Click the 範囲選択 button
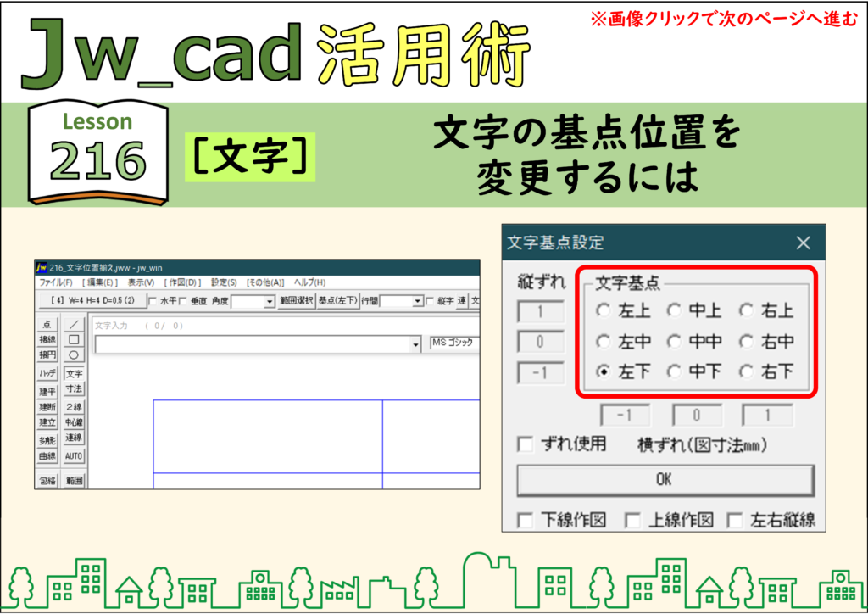The height and width of the screenshot is (614, 868). coord(297,300)
